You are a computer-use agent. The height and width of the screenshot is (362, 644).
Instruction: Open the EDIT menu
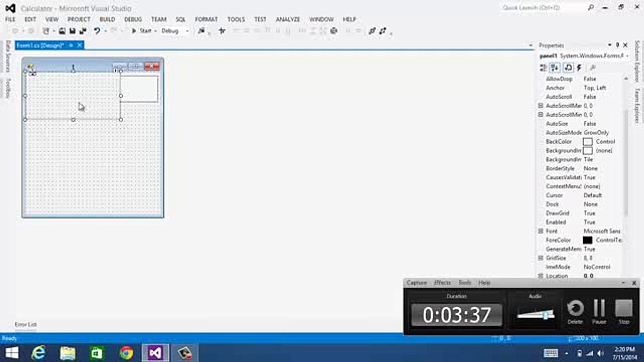tap(30, 19)
